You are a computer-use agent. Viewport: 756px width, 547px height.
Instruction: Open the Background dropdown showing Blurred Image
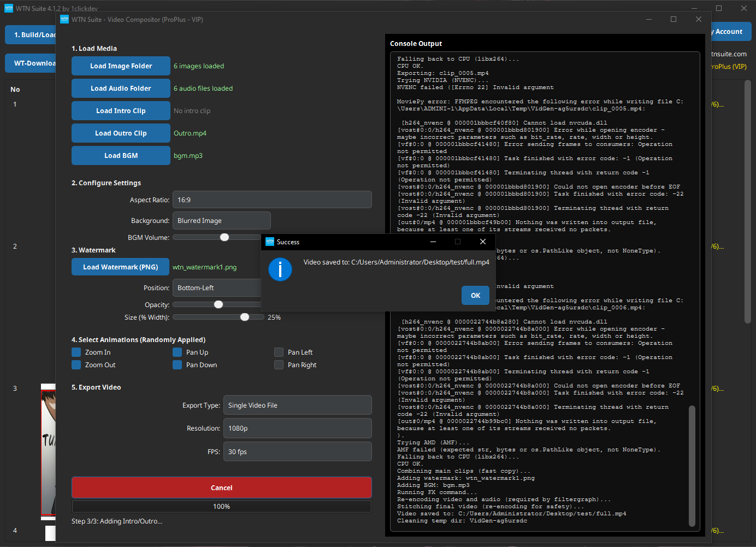[221, 220]
